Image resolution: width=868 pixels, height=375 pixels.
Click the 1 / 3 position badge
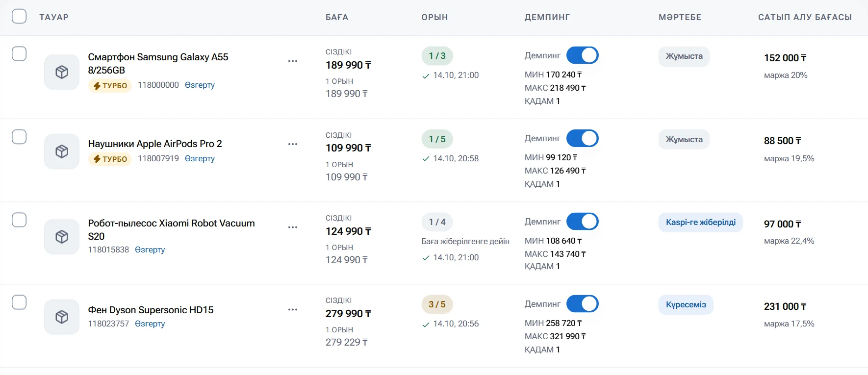437,56
